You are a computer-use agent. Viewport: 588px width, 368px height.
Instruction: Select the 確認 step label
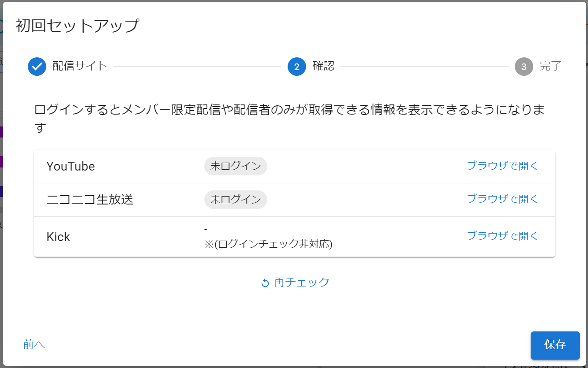(323, 66)
